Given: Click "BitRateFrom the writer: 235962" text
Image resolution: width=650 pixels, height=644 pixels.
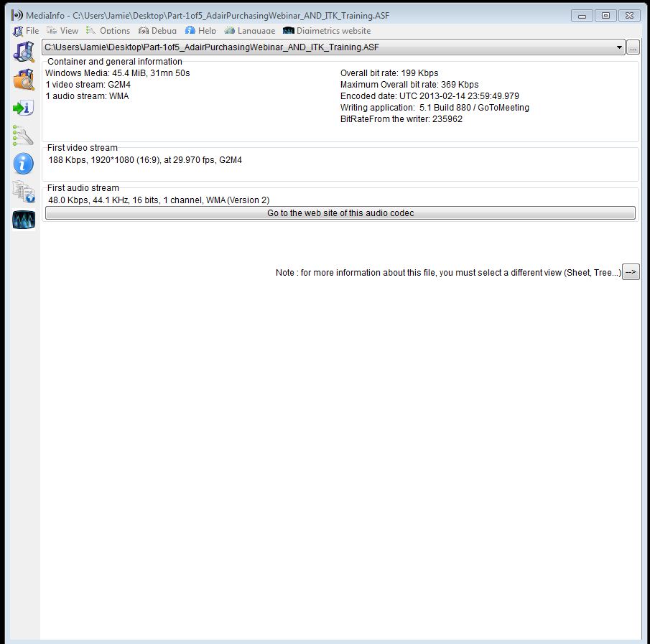Looking at the screenshot, I should click(x=401, y=119).
